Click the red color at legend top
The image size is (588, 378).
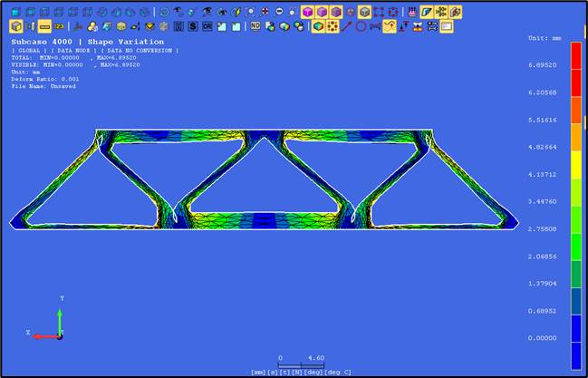576,55
